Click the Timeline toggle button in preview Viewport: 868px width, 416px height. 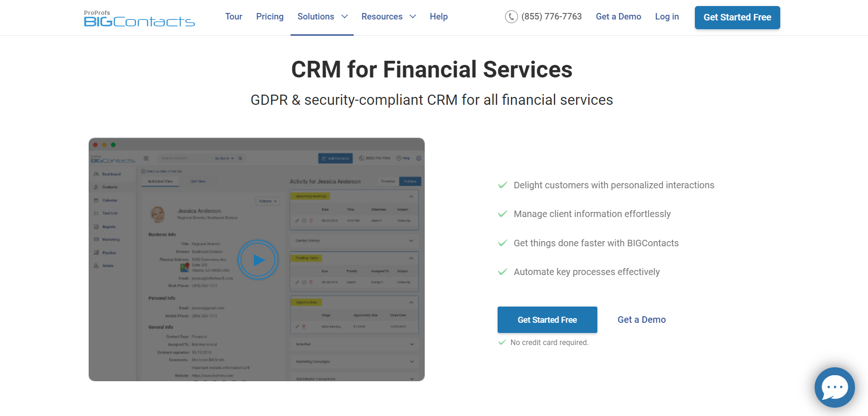pos(388,181)
